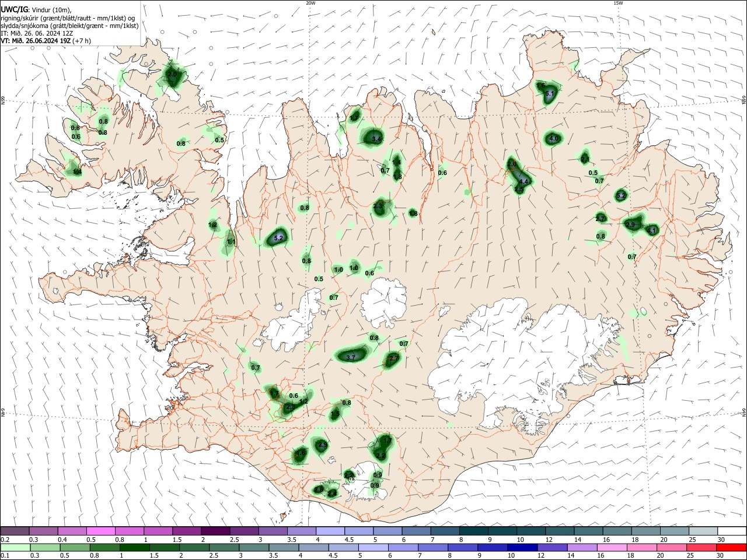Screen dimensions: 747x560
Task: Click the 'VT: Mið. 26.06.2024 19Z (+7 h)' line
Action: 46,41
